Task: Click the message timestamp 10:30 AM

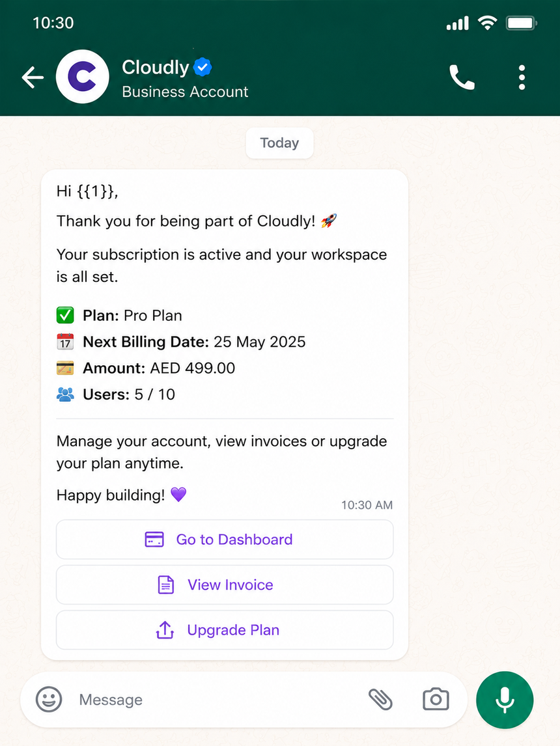Action: tap(367, 504)
